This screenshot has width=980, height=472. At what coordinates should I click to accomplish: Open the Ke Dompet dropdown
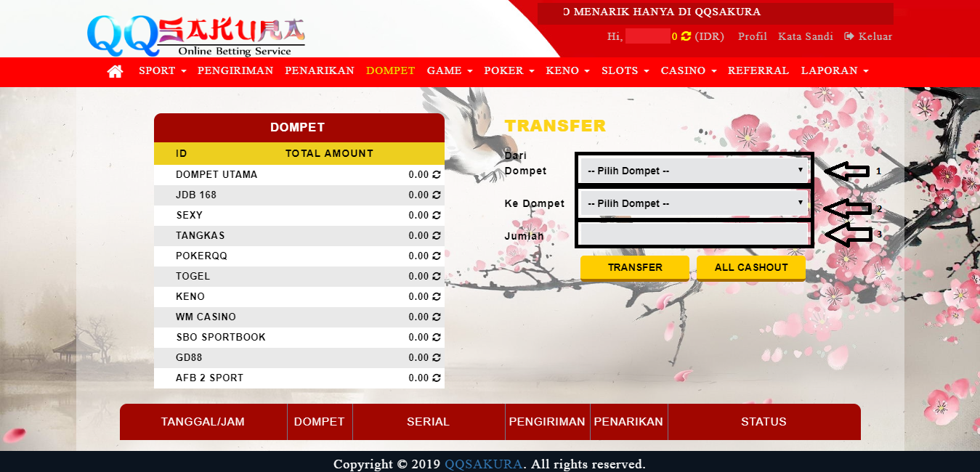695,203
